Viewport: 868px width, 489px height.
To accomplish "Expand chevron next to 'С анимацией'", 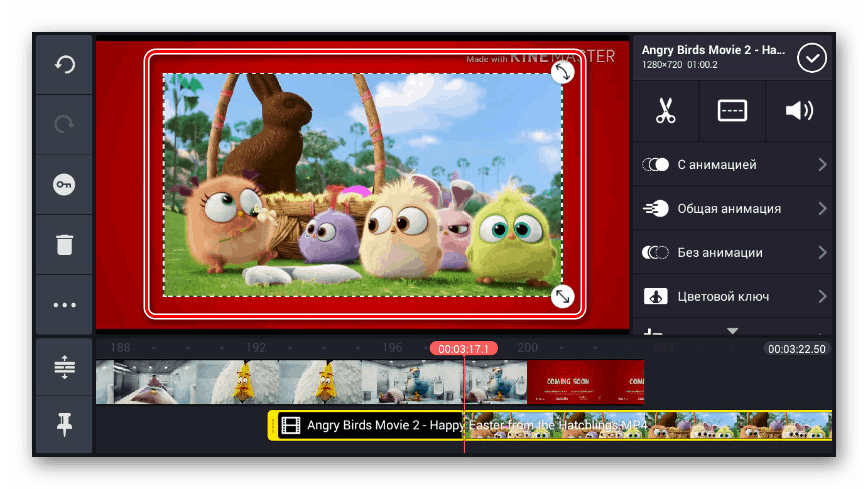I will 822,164.
